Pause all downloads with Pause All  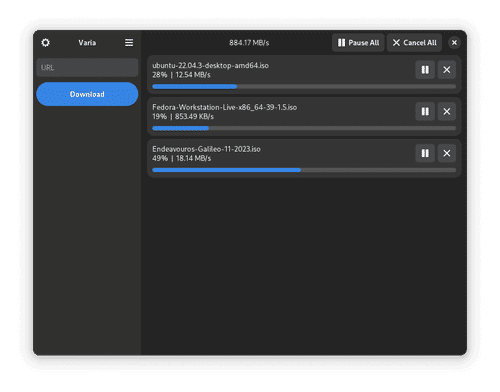pos(358,43)
